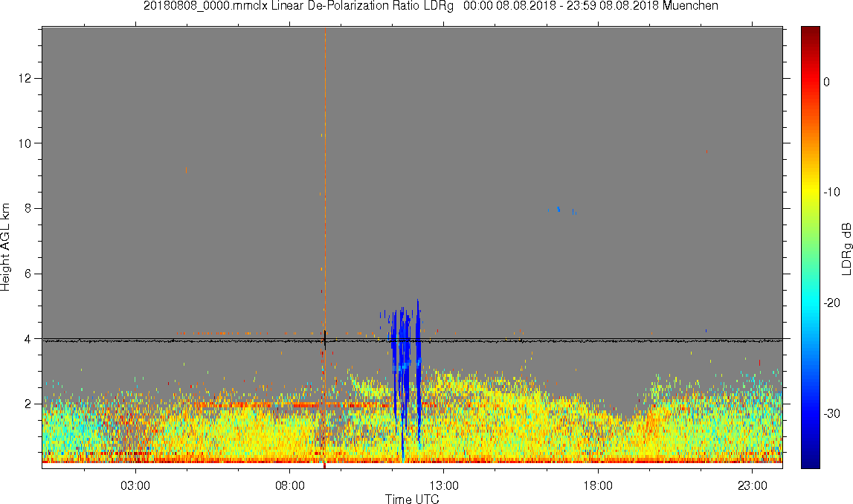Click the small blue echo at 8 km
Screen dimensions: 853x504
coord(559,209)
